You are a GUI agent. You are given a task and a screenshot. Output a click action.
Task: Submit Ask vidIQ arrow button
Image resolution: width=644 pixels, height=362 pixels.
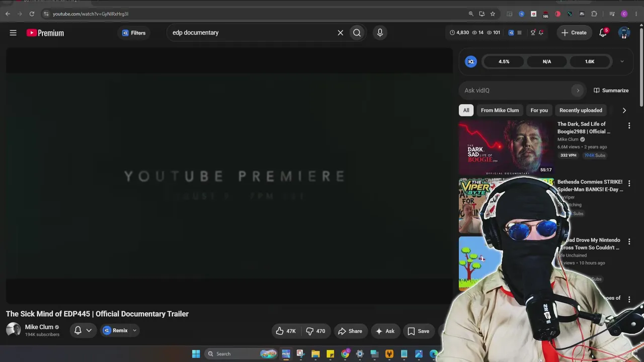(x=578, y=90)
